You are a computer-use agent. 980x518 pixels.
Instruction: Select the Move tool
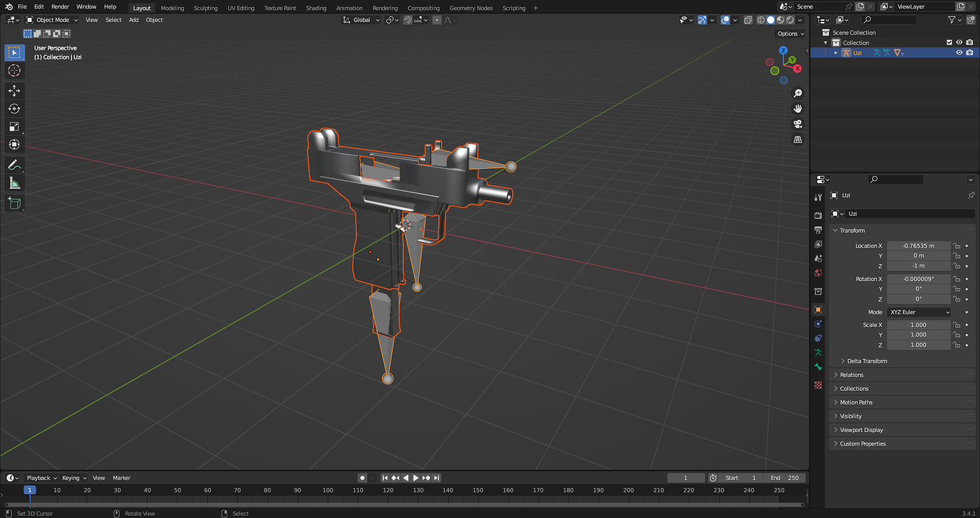point(14,91)
